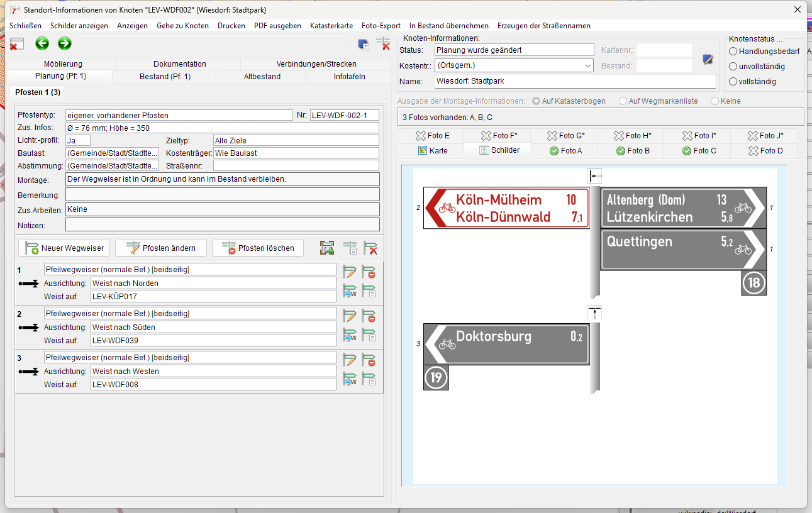The image size is (812, 513).
Task: Click the Name field Wiesdorf: Stadtpark
Action: click(x=575, y=81)
